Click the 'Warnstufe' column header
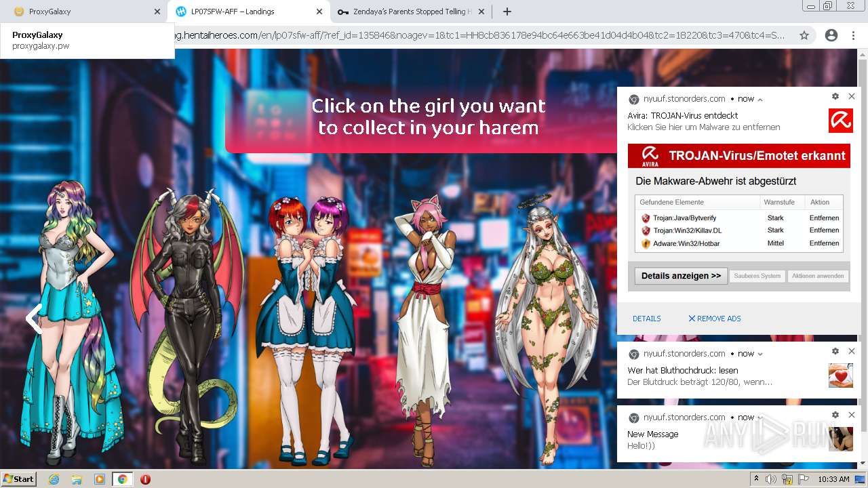The height and width of the screenshot is (488, 868). [778, 202]
